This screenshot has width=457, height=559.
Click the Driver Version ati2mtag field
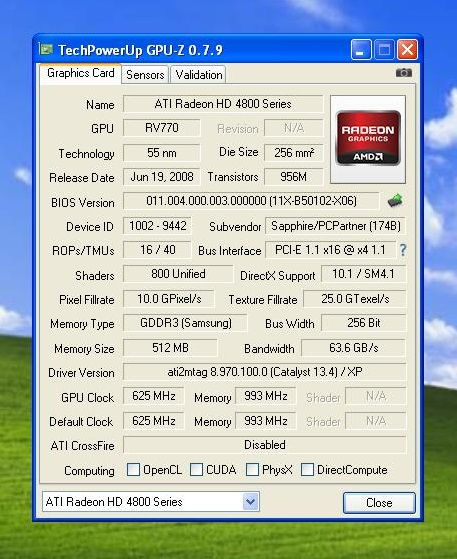coord(265,372)
